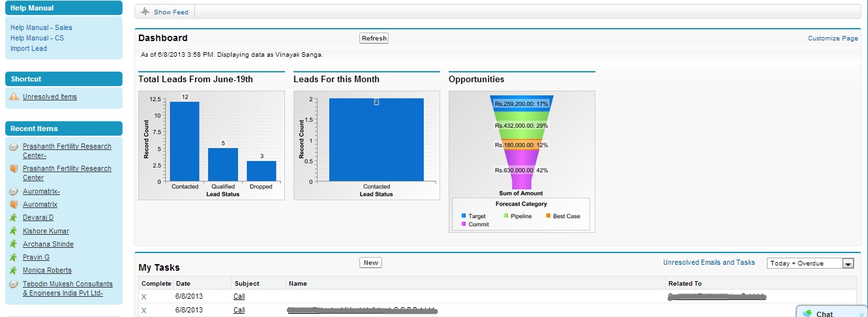
Task: Open Customize Page link
Action: tap(833, 38)
